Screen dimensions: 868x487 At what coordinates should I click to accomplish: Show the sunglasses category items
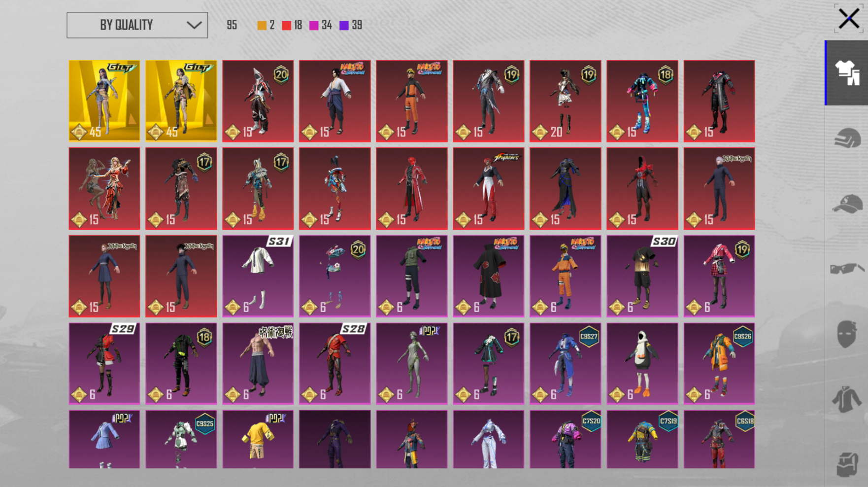pyautogui.click(x=847, y=269)
